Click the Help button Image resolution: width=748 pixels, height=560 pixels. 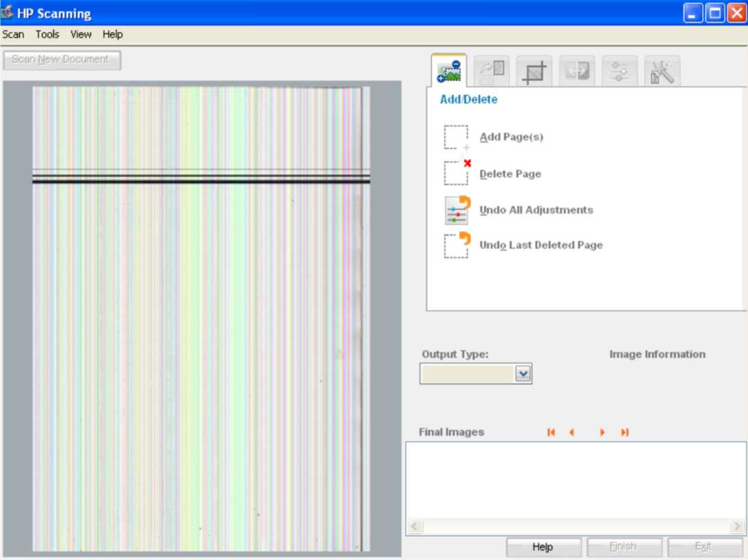coord(543,546)
